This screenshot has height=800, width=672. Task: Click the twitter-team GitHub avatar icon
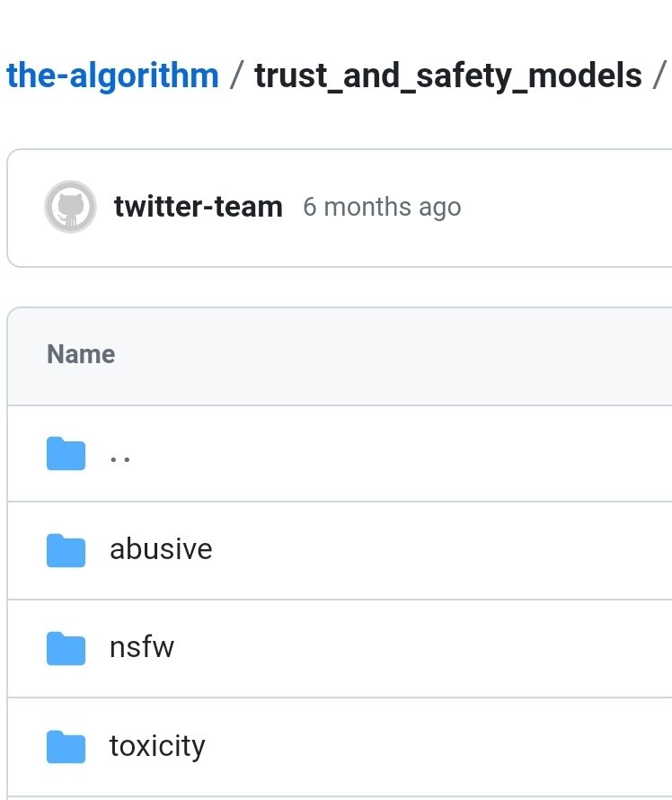point(70,208)
